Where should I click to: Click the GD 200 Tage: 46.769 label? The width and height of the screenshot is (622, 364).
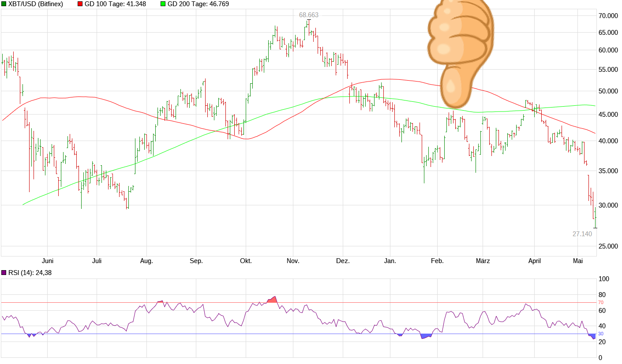[199, 4]
